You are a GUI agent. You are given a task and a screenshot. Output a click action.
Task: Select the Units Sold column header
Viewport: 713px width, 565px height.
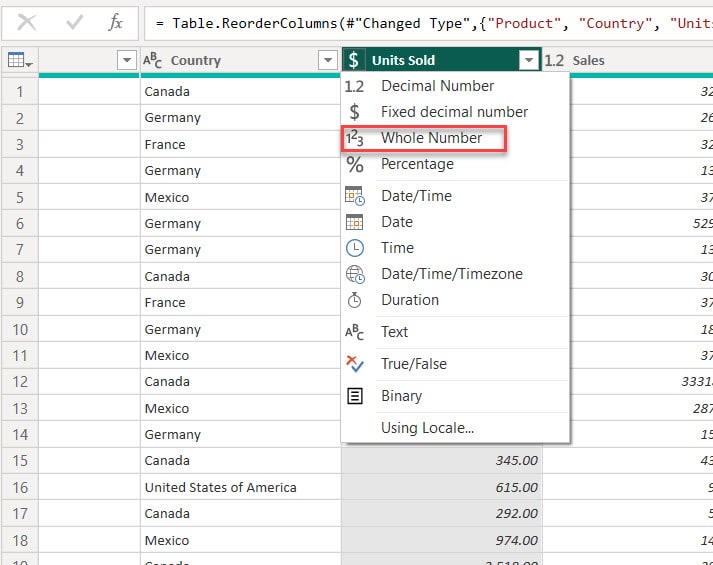tap(442, 60)
